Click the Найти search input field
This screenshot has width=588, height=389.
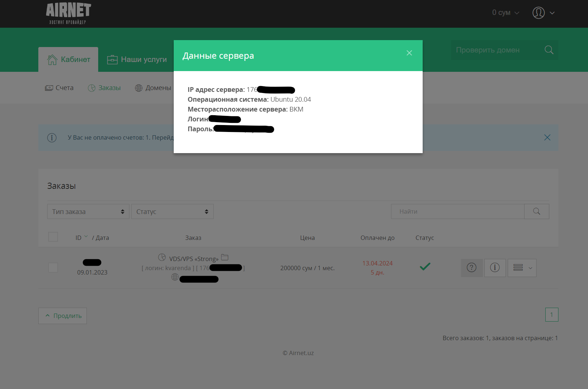pyautogui.click(x=457, y=211)
